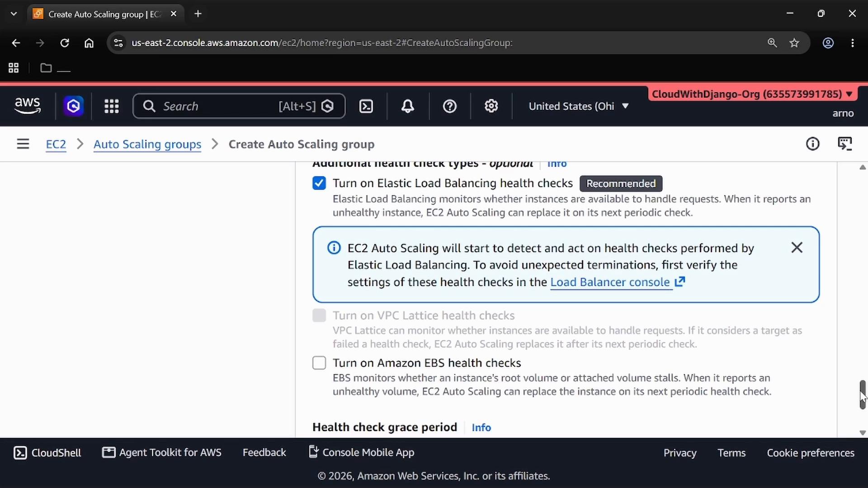The width and height of the screenshot is (868, 488).
Task: Open the browser apps grid shortcut
Action: pyautogui.click(x=14, y=68)
